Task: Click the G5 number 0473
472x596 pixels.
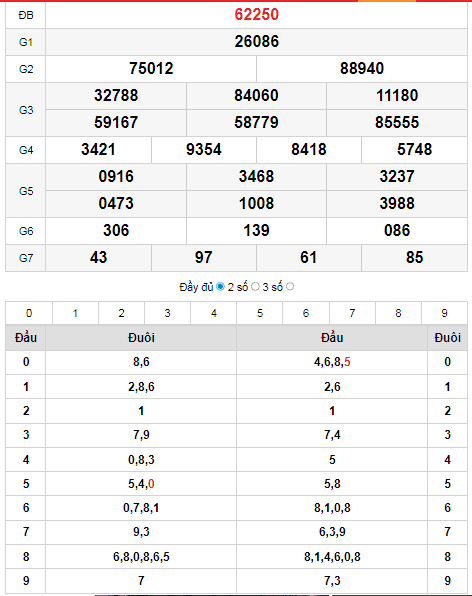Action: (x=116, y=203)
